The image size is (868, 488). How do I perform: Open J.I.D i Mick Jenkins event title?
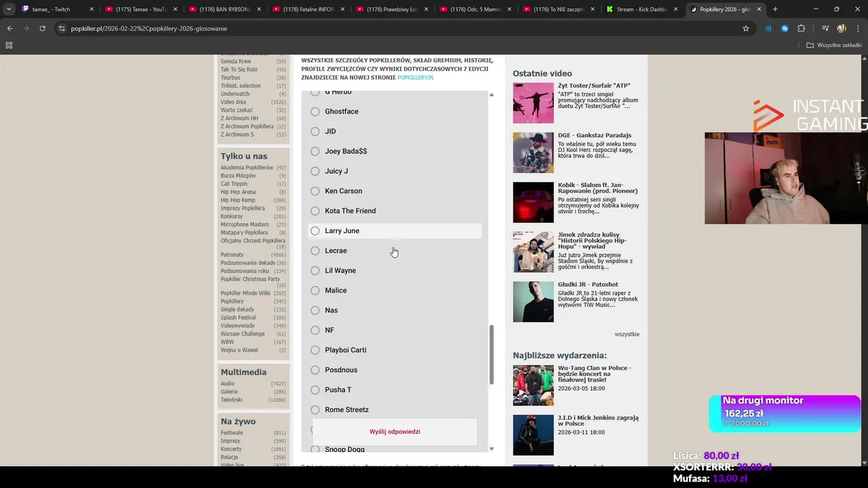pyautogui.click(x=598, y=421)
